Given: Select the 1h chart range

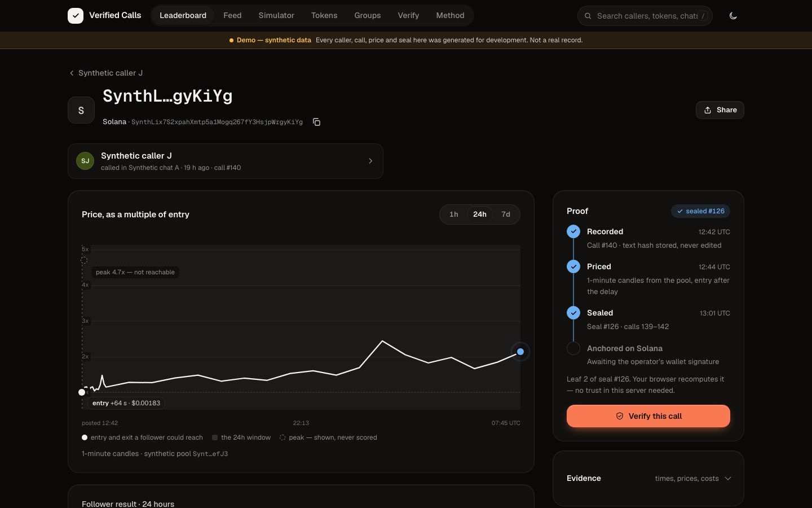Looking at the screenshot, I should 454,214.
